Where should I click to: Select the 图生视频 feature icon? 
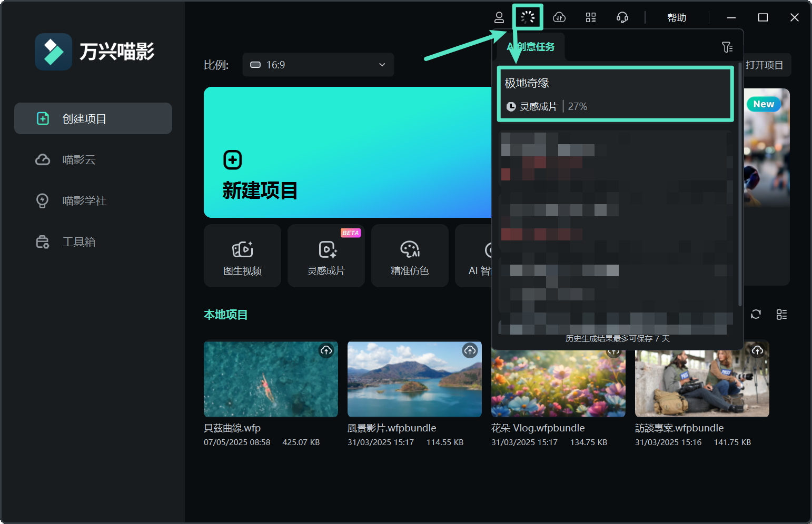coord(242,256)
